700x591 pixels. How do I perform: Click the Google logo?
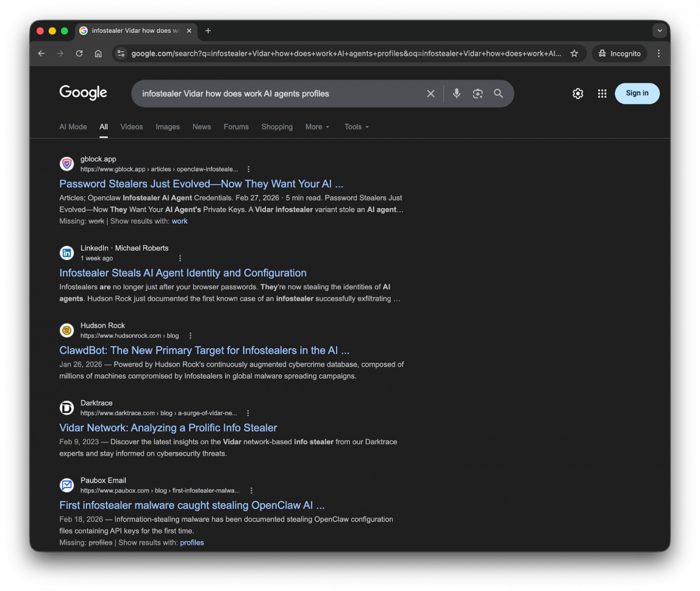[x=83, y=93]
